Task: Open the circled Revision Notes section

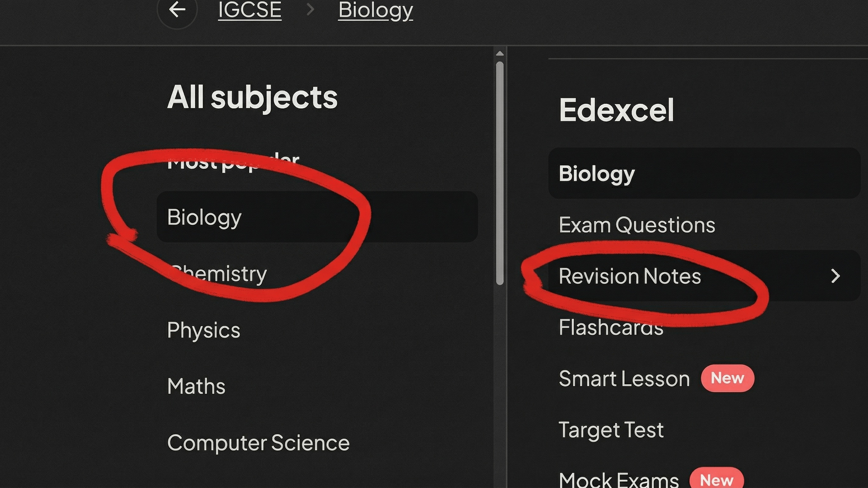Action: click(629, 276)
